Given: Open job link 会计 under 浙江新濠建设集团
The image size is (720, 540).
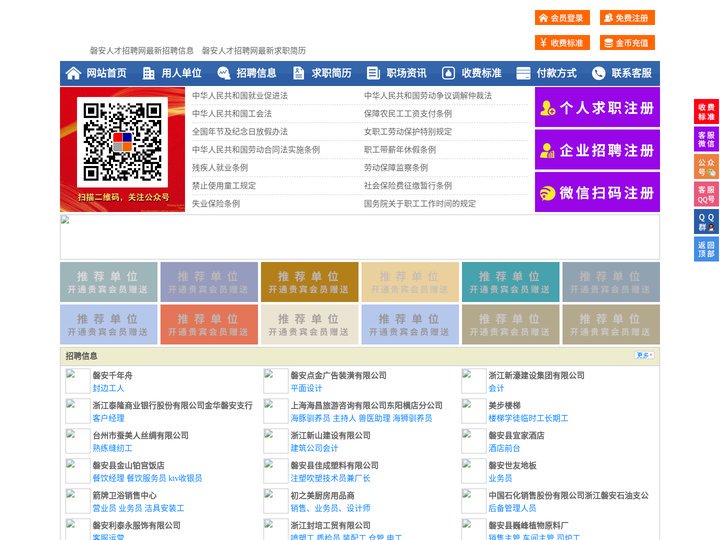Looking at the screenshot, I should click(496, 388).
